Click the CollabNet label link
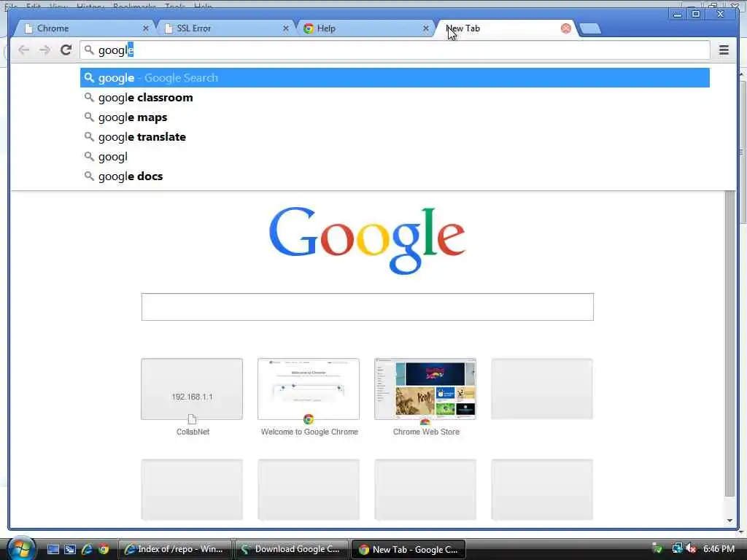 [193, 432]
